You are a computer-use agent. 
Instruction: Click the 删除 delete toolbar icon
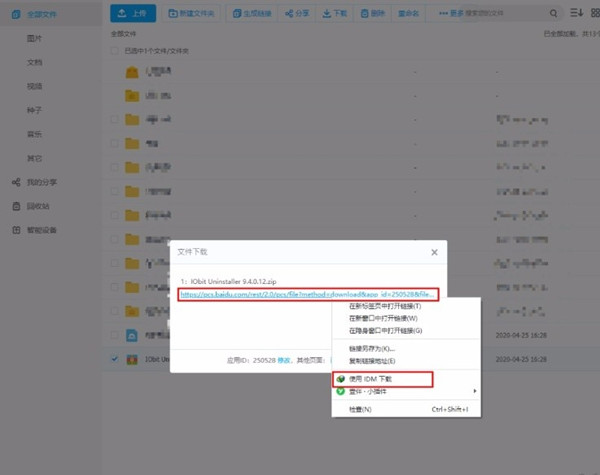[x=368, y=14]
